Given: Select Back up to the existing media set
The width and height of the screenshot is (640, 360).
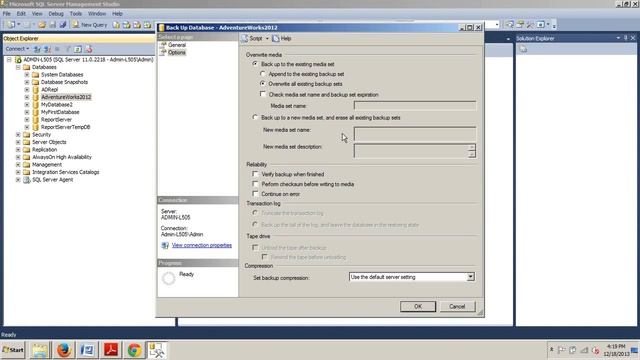Looking at the screenshot, I should click(x=256, y=64).
